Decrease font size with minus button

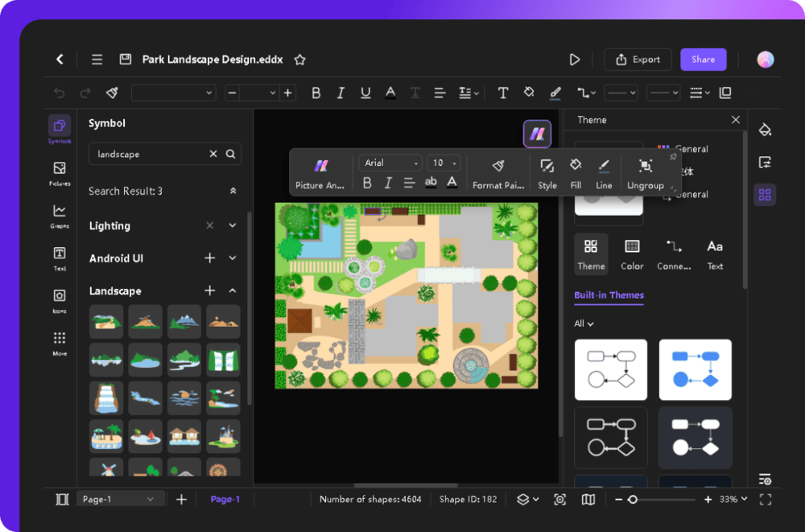232,93
